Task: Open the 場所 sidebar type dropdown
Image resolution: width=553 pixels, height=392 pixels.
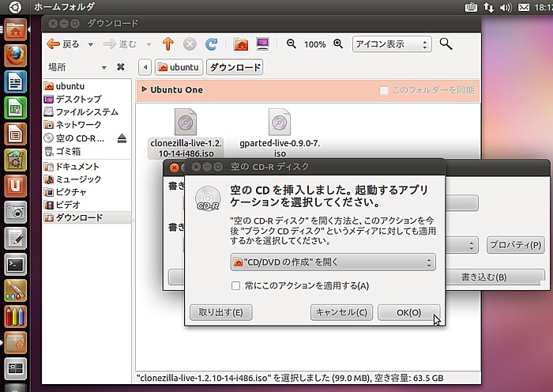Action: [x=103, y=67]
